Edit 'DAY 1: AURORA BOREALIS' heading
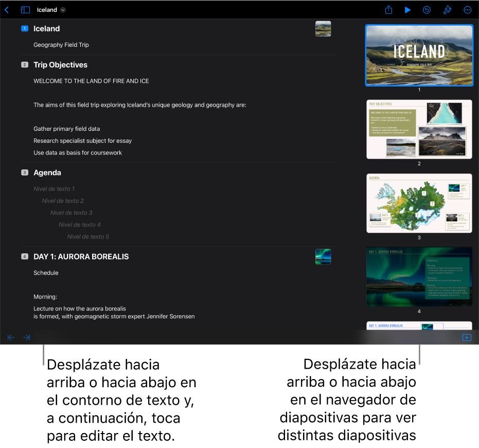The height and width of the screenshot is (448, 479). (81, 256)
